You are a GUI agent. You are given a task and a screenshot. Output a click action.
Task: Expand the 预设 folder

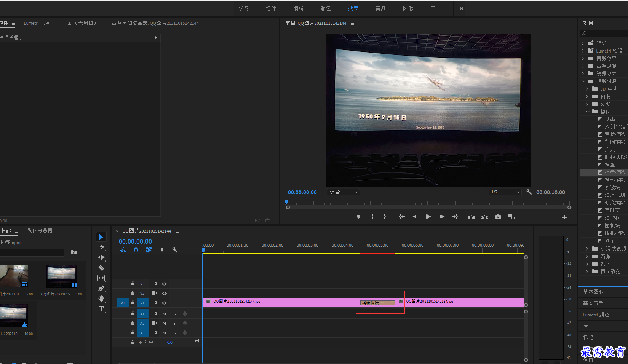tap(583, 43)
